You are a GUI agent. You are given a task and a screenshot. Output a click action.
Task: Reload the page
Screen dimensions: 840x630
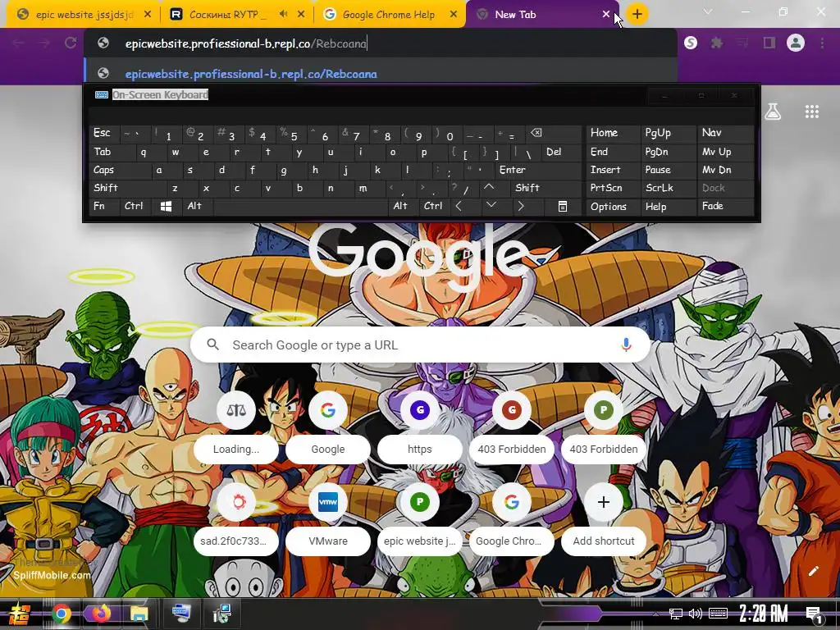click(x=71, y=43)
